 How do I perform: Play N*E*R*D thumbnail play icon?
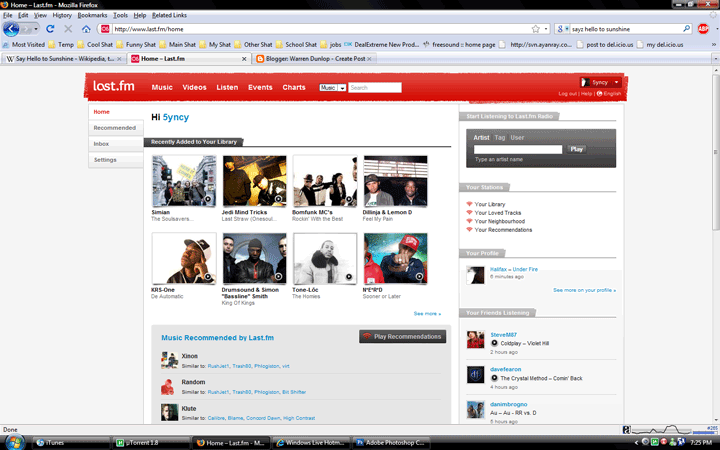point(419,276)
